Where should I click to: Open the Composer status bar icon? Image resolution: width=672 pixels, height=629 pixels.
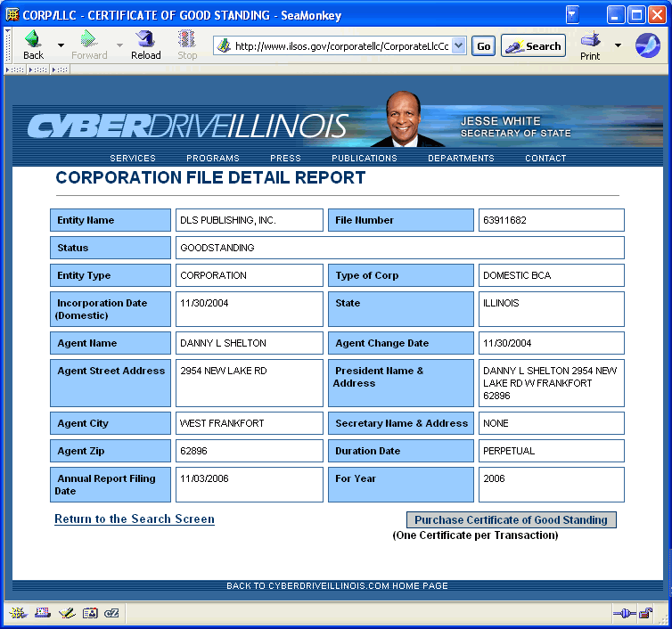(x=67, y=613)
